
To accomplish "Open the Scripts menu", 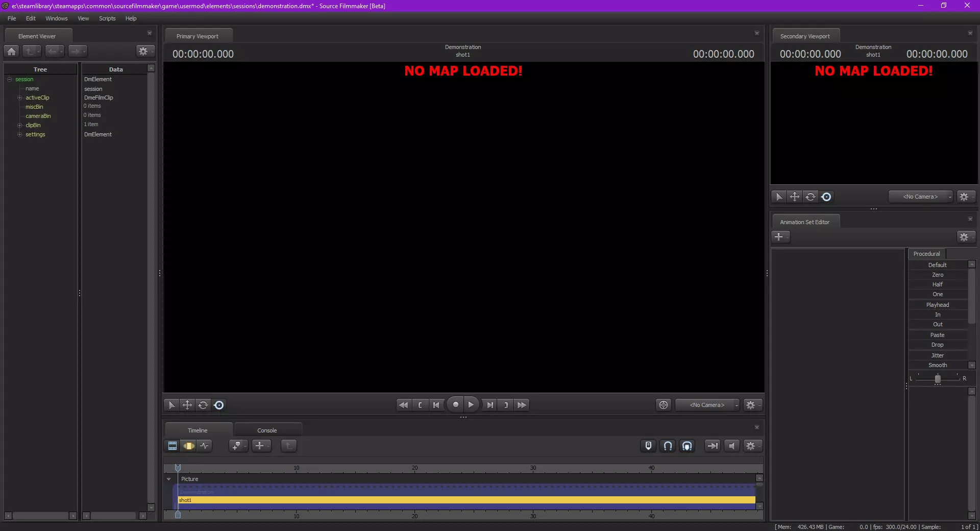I will click(107, 18).
